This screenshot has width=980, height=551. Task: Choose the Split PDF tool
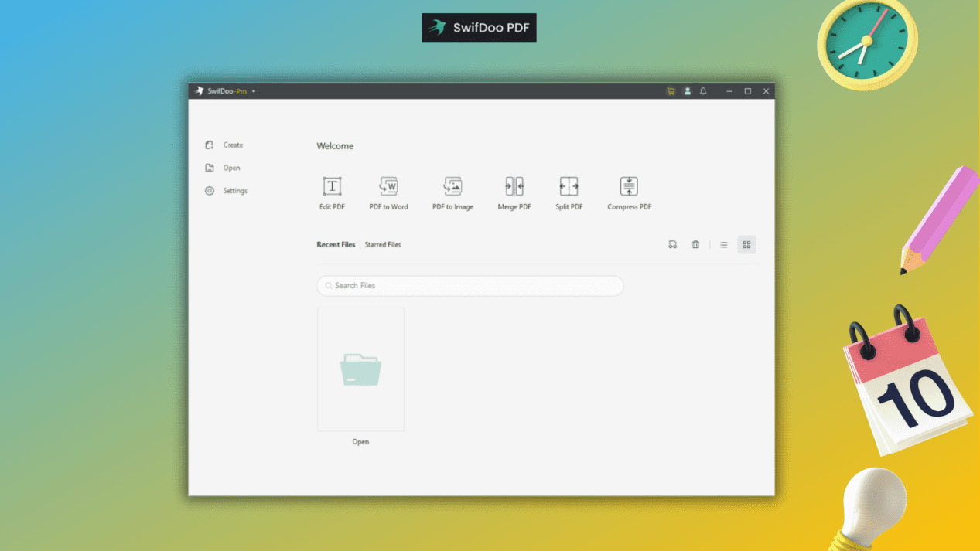click(x=569, y=192)
